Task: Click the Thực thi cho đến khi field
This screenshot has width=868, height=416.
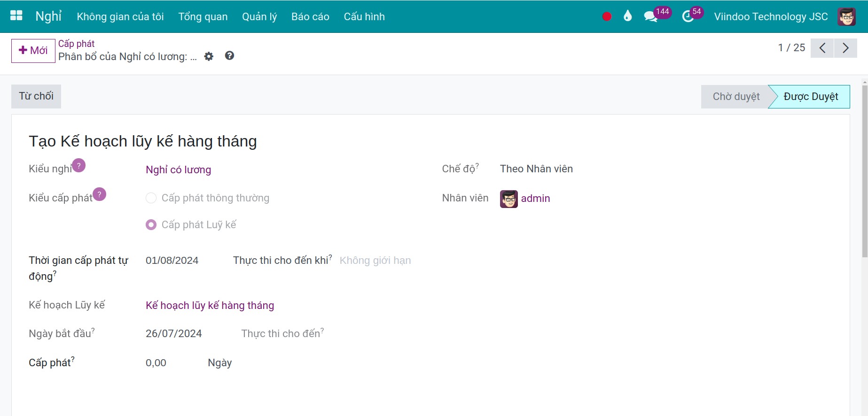Action: (375, 261)
